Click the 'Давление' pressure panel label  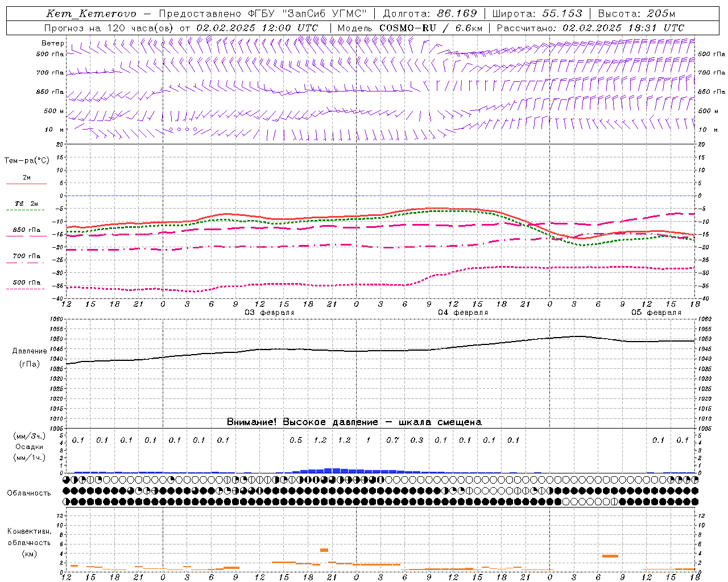[x=30, y=351]
